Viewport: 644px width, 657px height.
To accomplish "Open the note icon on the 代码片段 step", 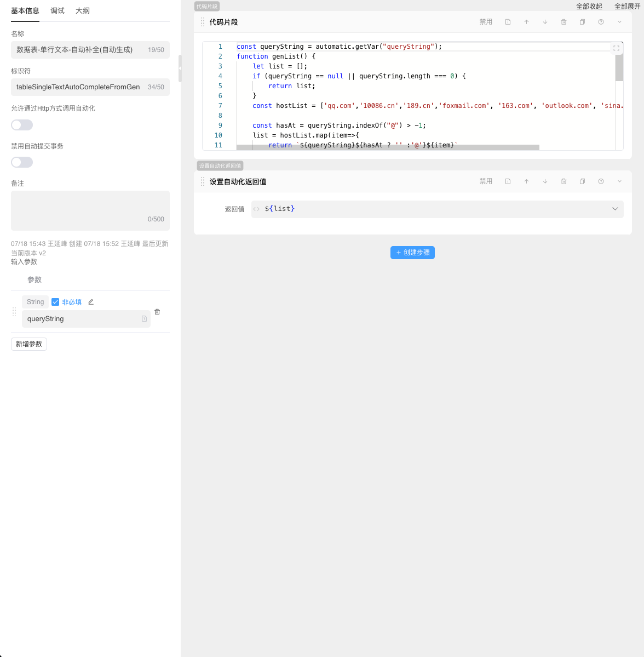I will click(508, 22).
